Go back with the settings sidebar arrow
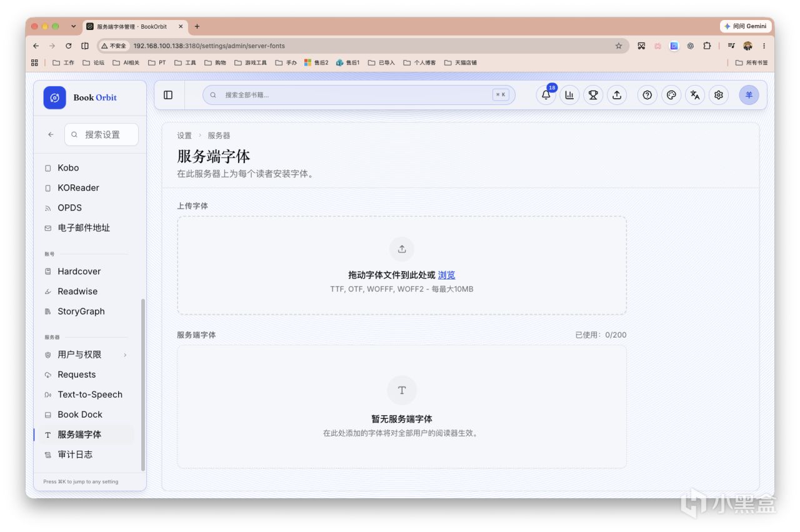This screenshot has height=532, width=800. click(51, 134)
